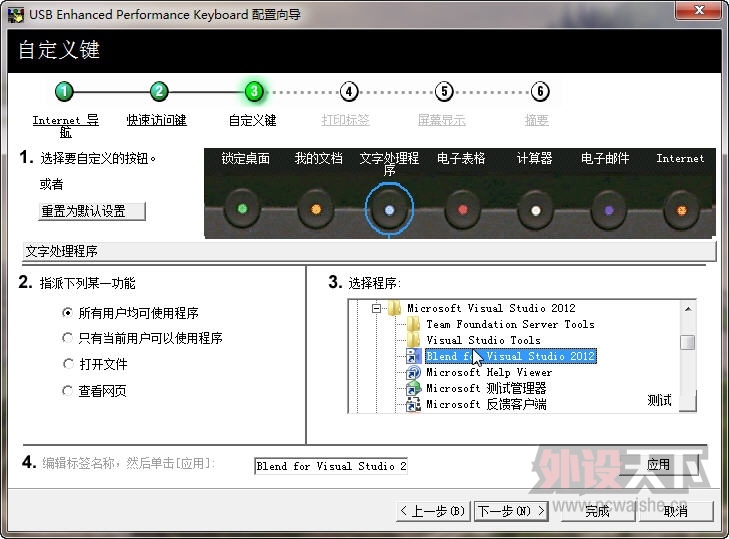Select the 电子表格 red keyboard button

(463, 210)
